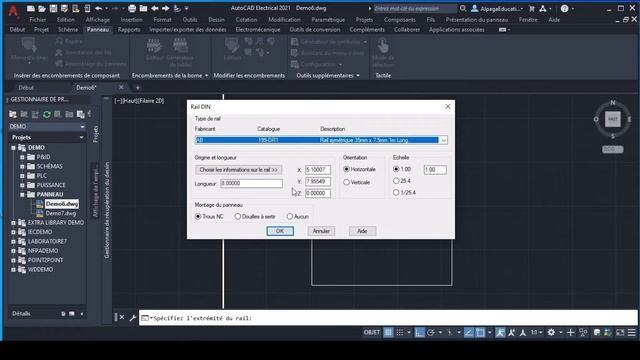Click the Save floppy disk icon
640x360 pixels.
53,8
